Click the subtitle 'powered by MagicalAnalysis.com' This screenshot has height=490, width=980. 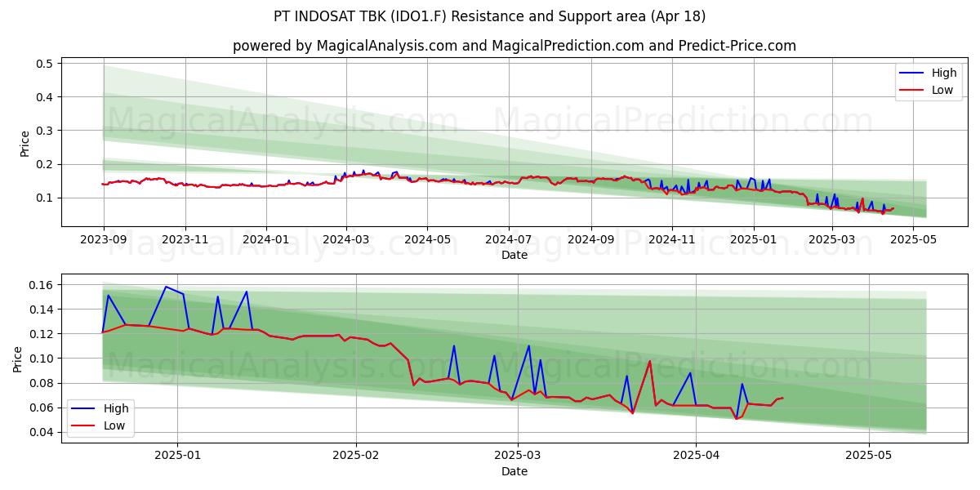(x=345, y=46)
